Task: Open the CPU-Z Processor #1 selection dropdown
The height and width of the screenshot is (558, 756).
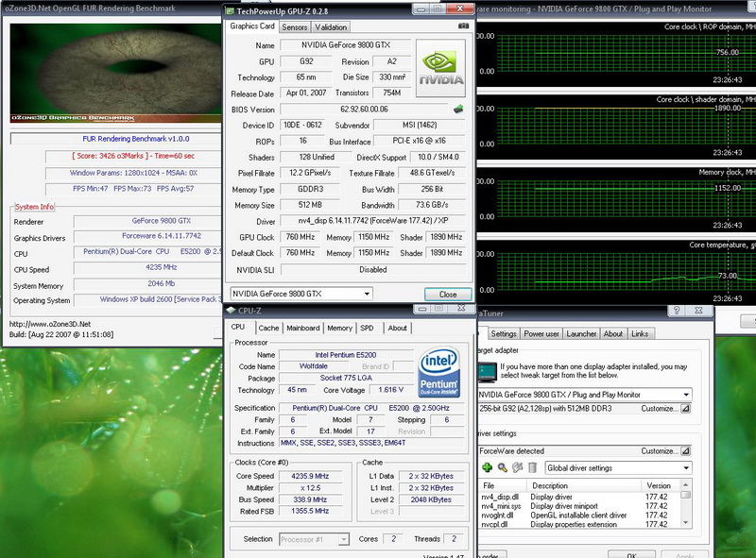Action: (x=344, y=539)
